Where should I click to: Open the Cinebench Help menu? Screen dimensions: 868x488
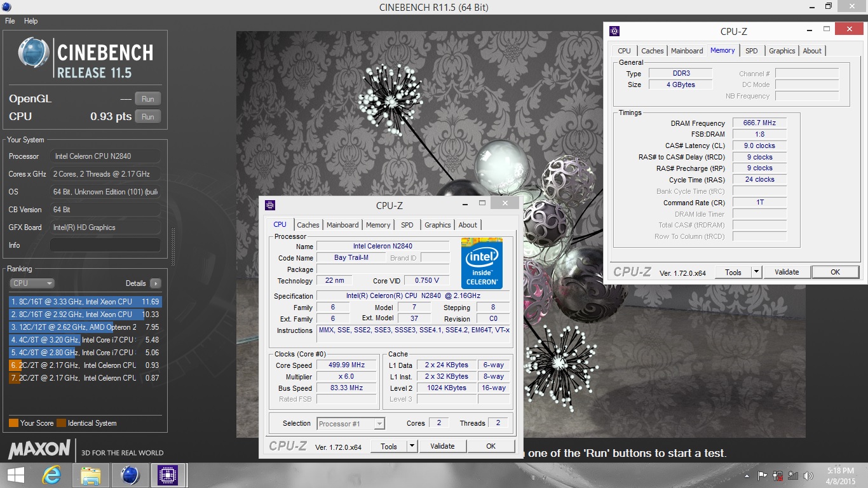click(31, 21)
